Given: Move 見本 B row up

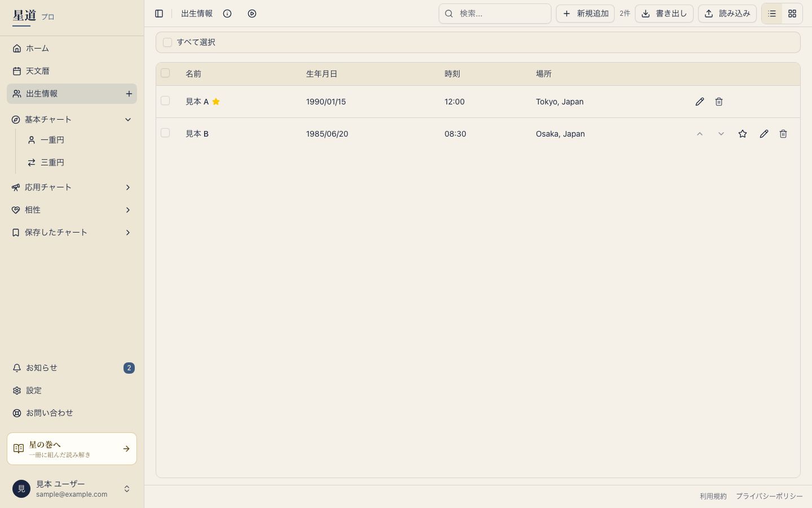Looking at the screenshot, I should point(700,134).
